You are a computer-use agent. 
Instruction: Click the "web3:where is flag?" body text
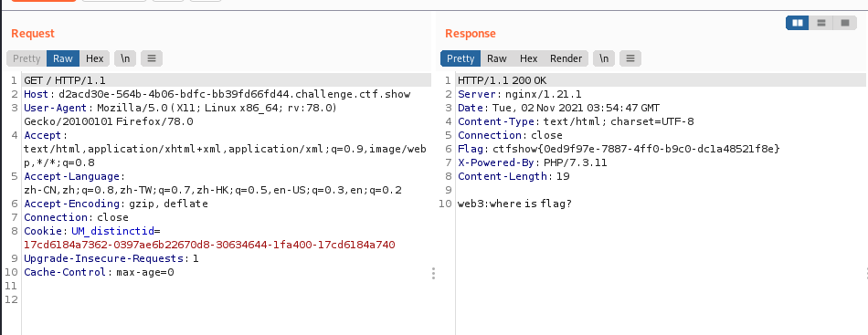click(x=514, y=204)
